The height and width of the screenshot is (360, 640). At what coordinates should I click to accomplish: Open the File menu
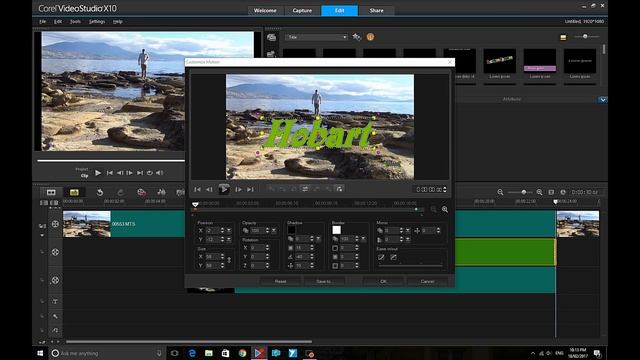42,22
